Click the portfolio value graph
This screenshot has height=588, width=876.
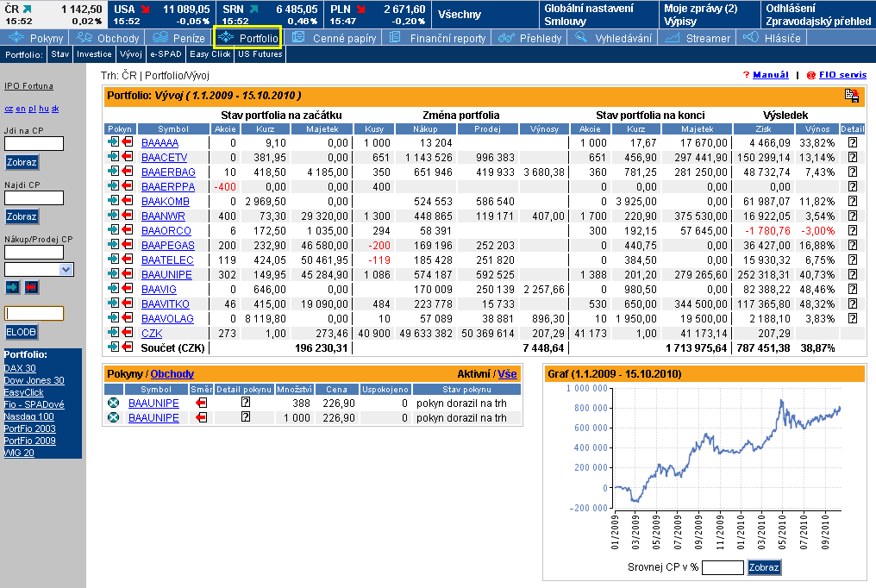[x=728, y=449]
